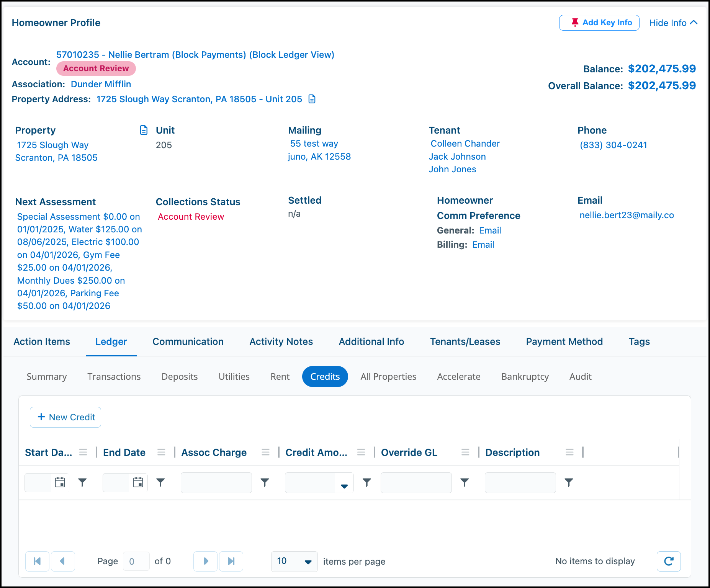Open the Override GL column menu
Image resolution: width=710 pixels, height=588 pixels.
(465, 452)
